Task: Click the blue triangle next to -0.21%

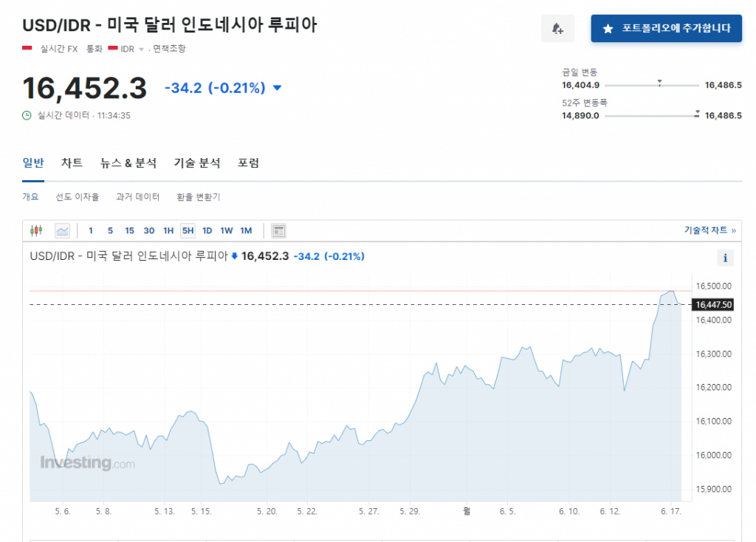Action: pos(277,89)
